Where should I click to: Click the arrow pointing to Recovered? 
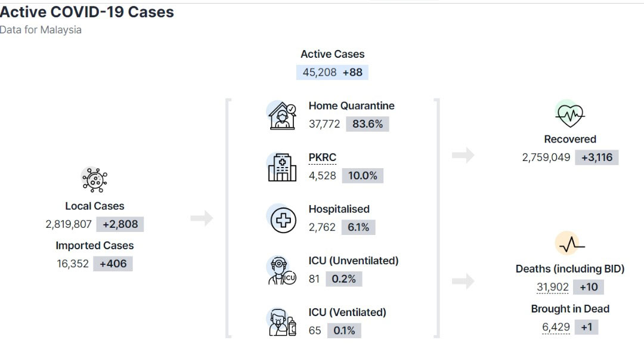pyautogui.click(x=463, y=155)
